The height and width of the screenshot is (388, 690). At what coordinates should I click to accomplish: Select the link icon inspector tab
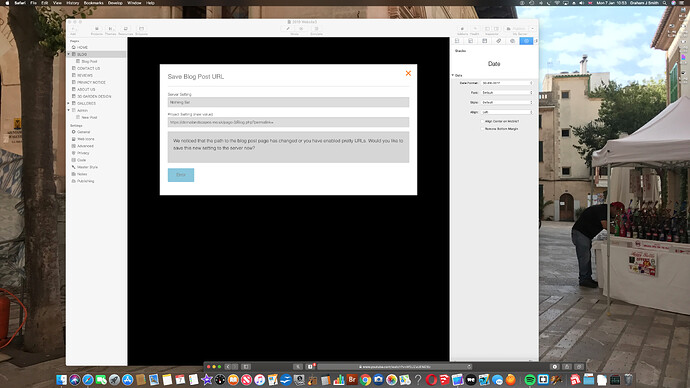point(499,41)
